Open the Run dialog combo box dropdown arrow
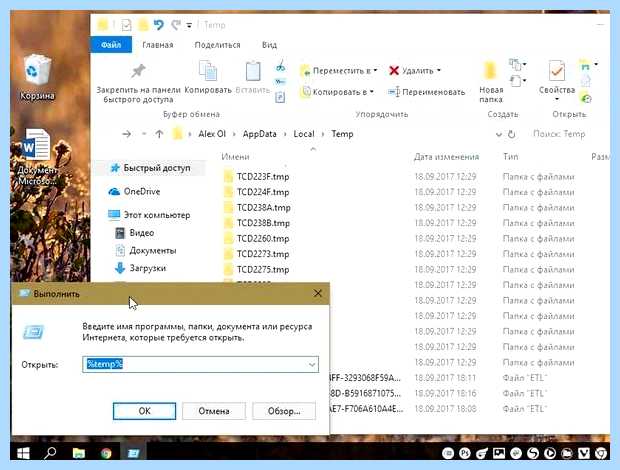This screenshot has height=470, width=620. point(312,364)
